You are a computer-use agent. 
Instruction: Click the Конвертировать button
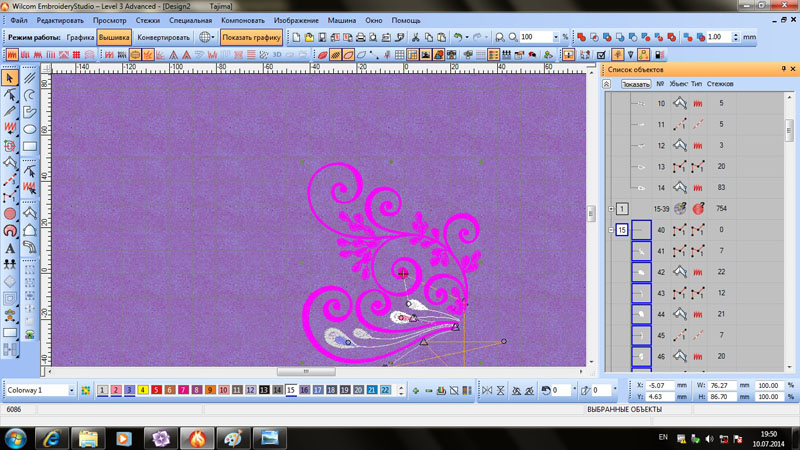point(164,37)
